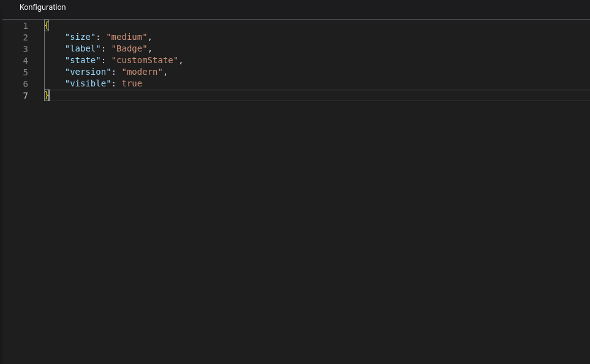Click the "Badge" value
Image resolution: width=590 pixels, height=364 pixels.
click(x=129, y=49)
